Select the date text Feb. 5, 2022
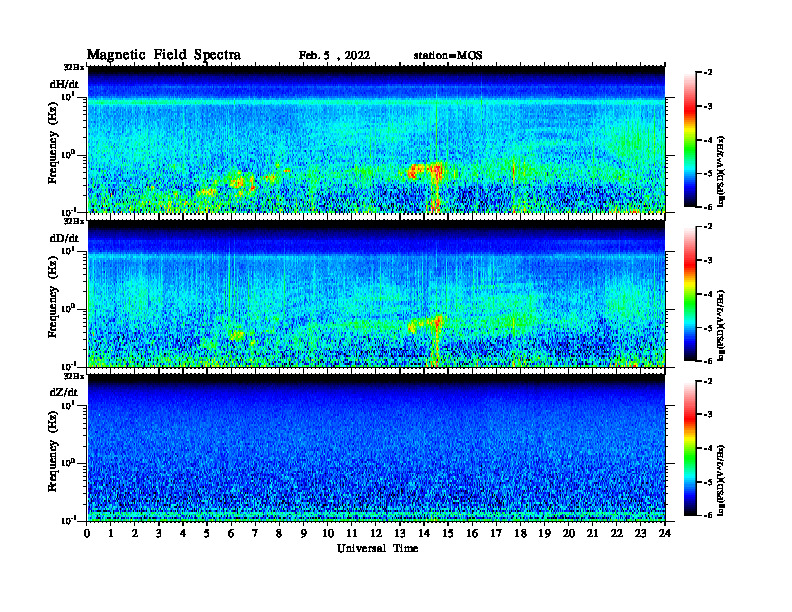The width and height of the screenshot is (792, 612). coord(334,56)
